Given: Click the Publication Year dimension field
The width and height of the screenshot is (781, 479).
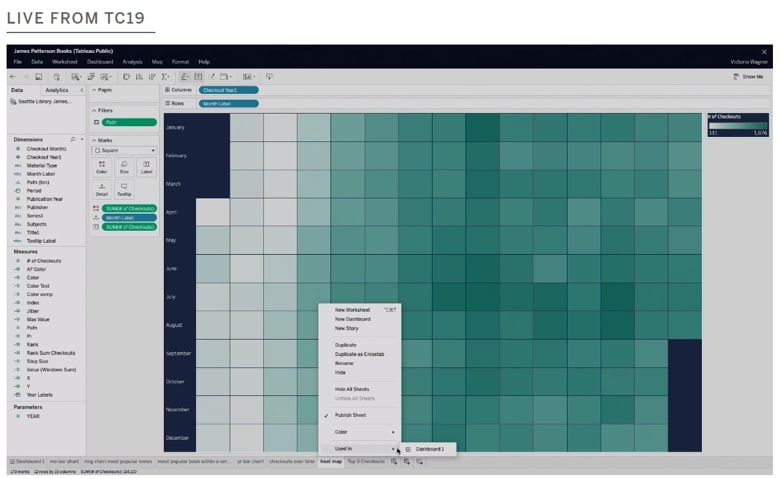Looking at the screenshot, I should 44,199.
